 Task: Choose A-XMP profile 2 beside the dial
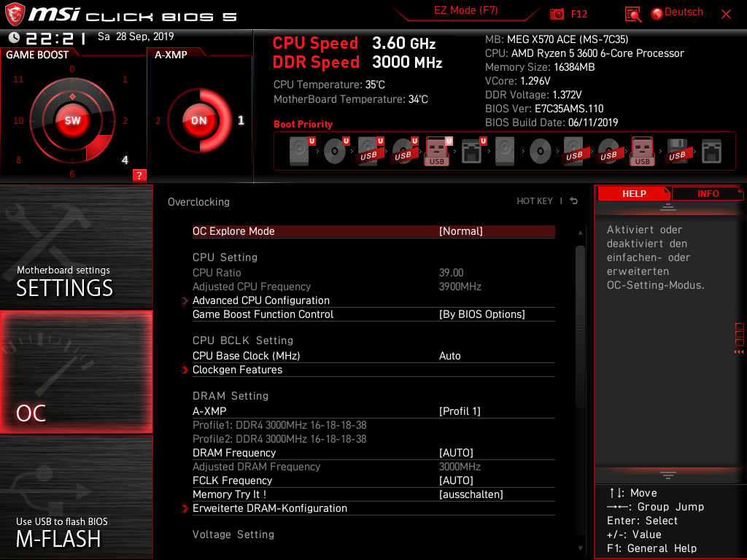click(x=158, y=120)
